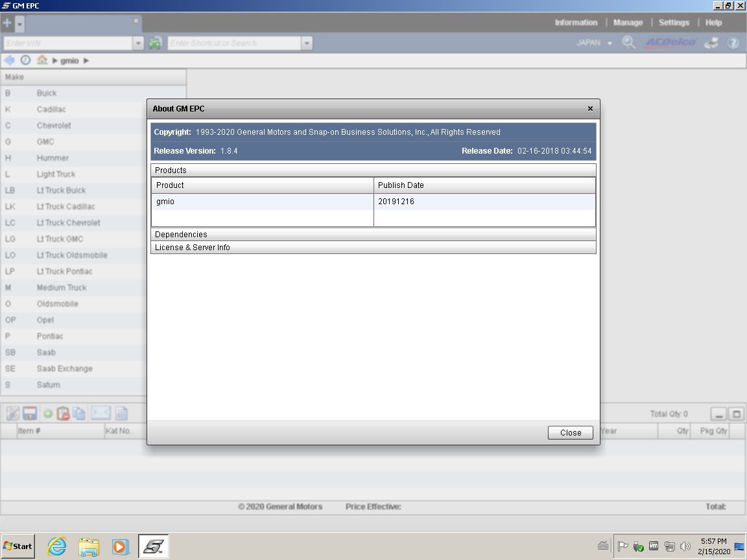This screenshot has height=560, width=747.
Task: Open the Windows Start menu
Action: coord(18,546)
